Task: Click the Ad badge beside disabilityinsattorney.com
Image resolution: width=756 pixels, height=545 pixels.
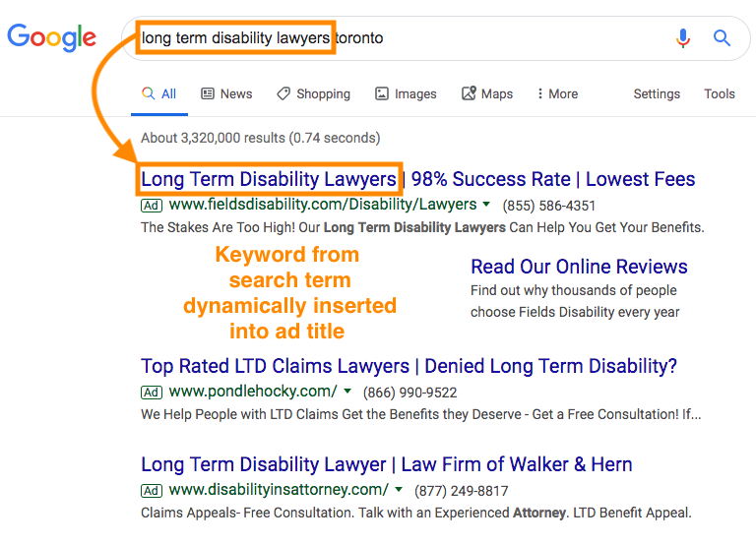Action: point(152,491)
